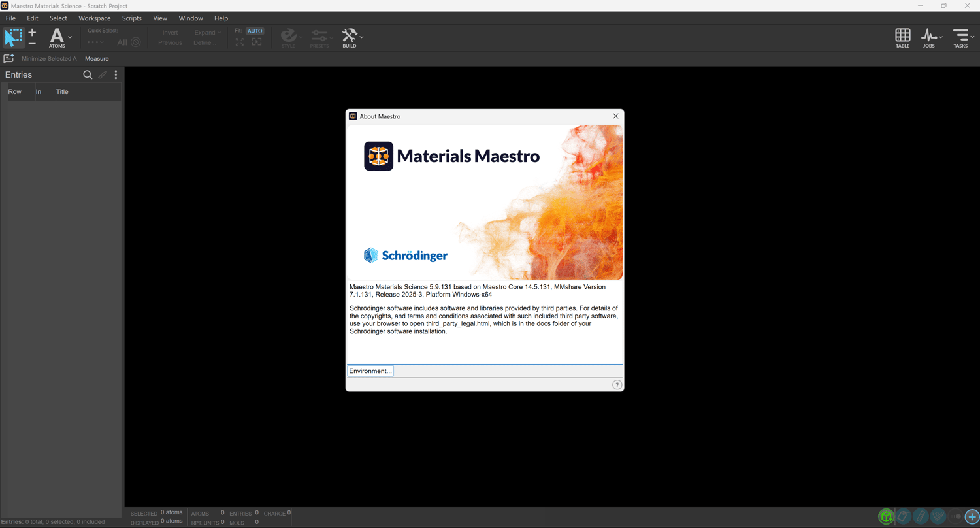This screenshot has height=528, width=980.
Task: Open the STYLE dropdown arrow
Action: click(x=300, y=37)
